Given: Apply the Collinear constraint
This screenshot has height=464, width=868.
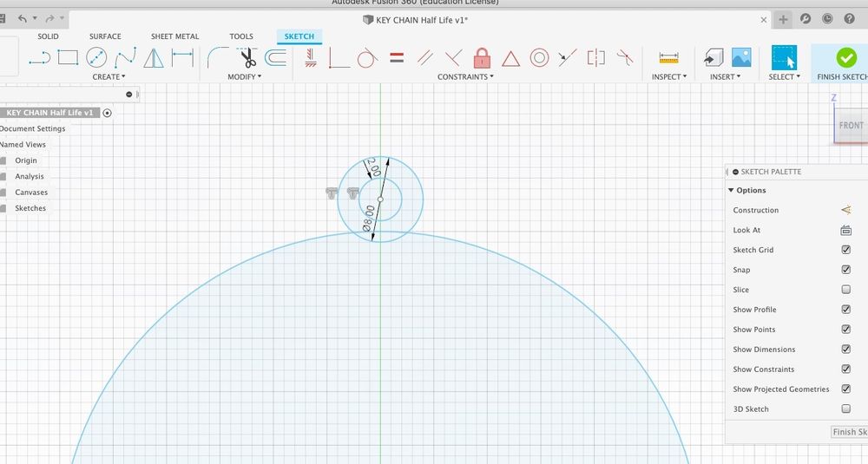Looking at the screenshot, I should (568, 57).
